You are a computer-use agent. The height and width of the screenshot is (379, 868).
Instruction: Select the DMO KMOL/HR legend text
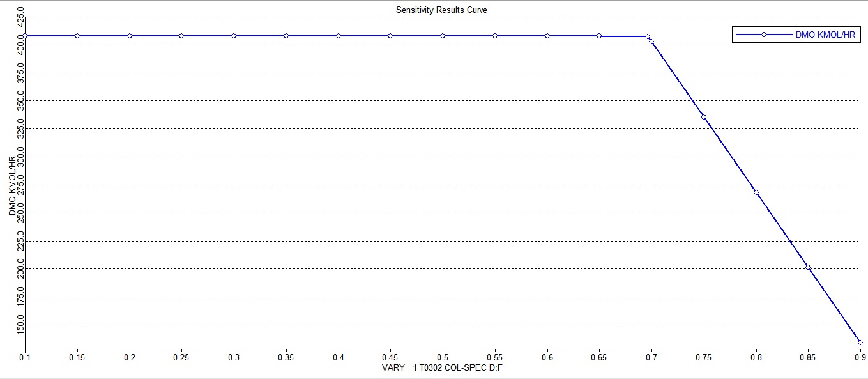coord(826,35)
